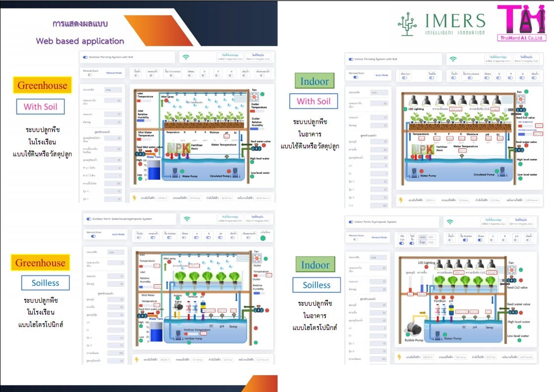Toggle Indoor Farming System with Soil title switch
The height and width of the screenshot is (392, 554).
[351, 60]
